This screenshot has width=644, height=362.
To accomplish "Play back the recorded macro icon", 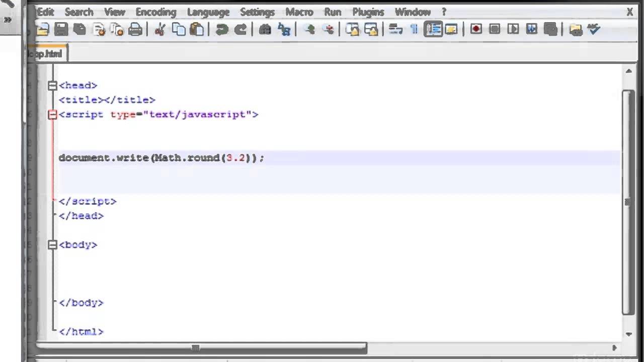I will 513,29.
